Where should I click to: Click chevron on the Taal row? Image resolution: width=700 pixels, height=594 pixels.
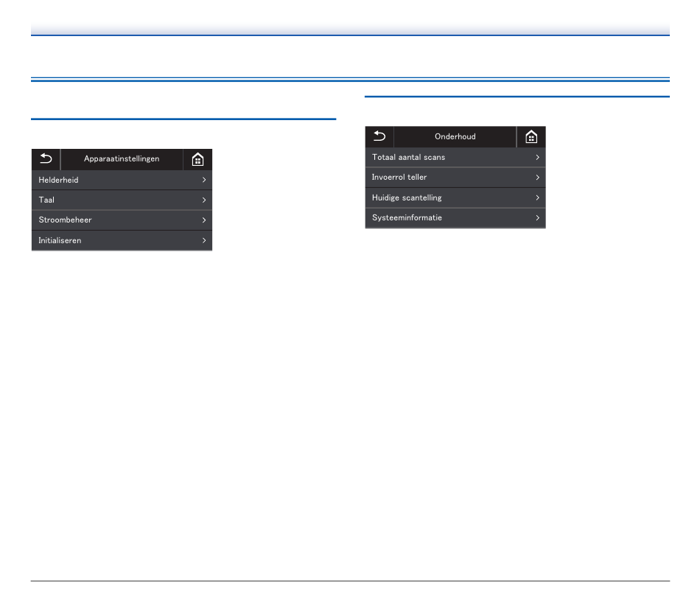(x=204, y=200)
